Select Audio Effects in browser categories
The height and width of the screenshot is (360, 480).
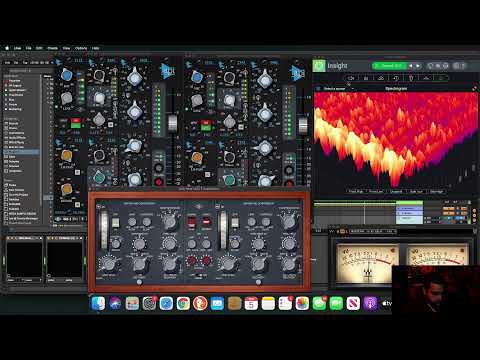17,137
